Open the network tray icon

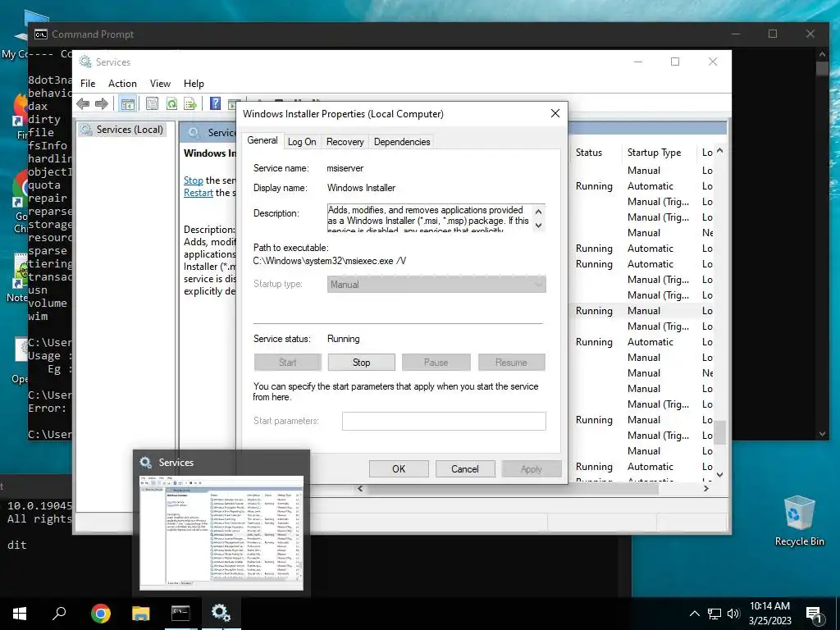(714, 614)
